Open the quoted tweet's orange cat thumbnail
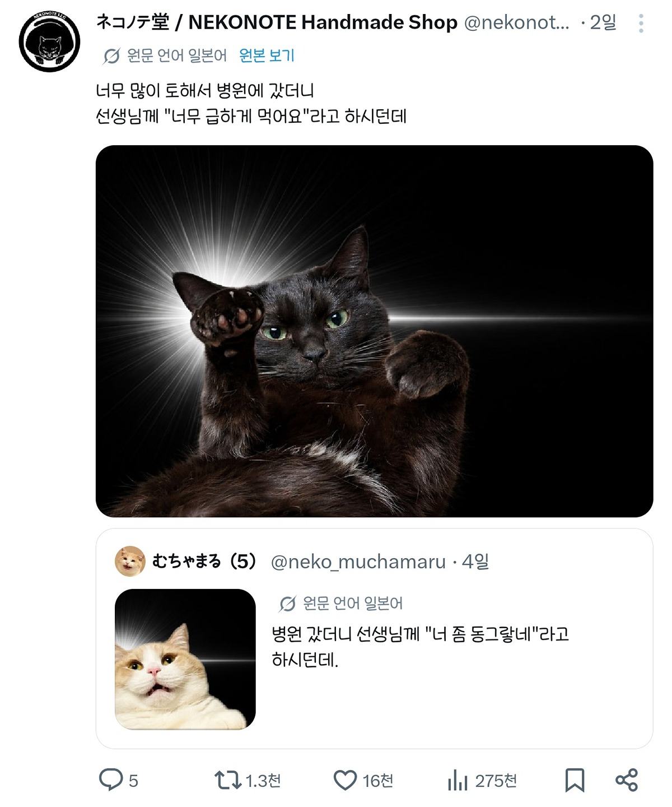The width and height of the screenshot is (672, 807). click(x=185, y=659)
